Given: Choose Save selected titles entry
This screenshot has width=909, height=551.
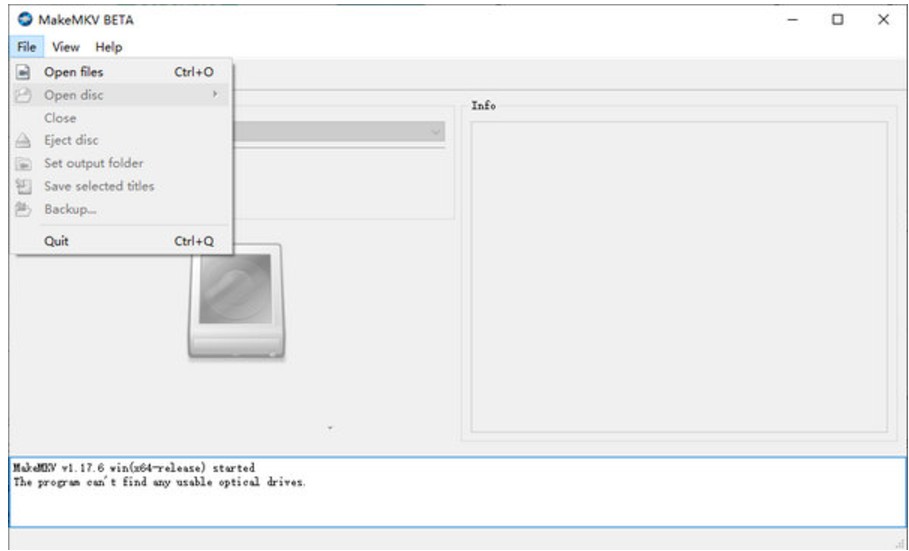Looking at the screenshot, I should point(122,186).
